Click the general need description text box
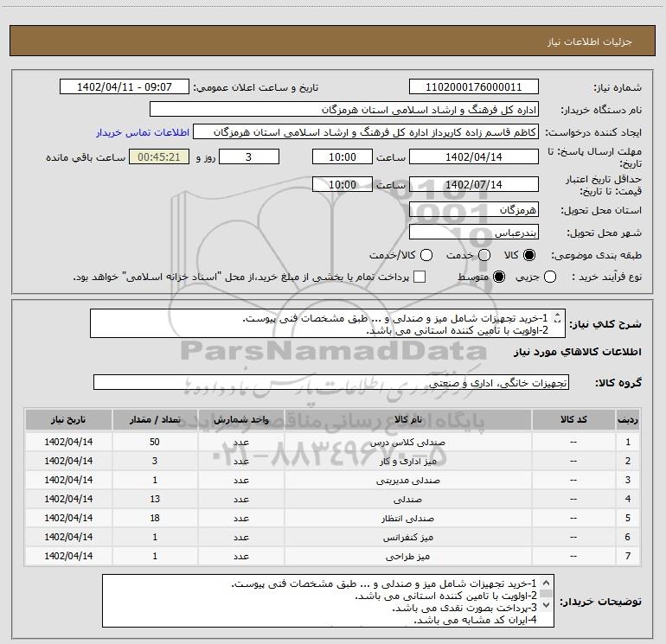The height and width of the screenshot is (644, 666). click(x=328, y=323)
